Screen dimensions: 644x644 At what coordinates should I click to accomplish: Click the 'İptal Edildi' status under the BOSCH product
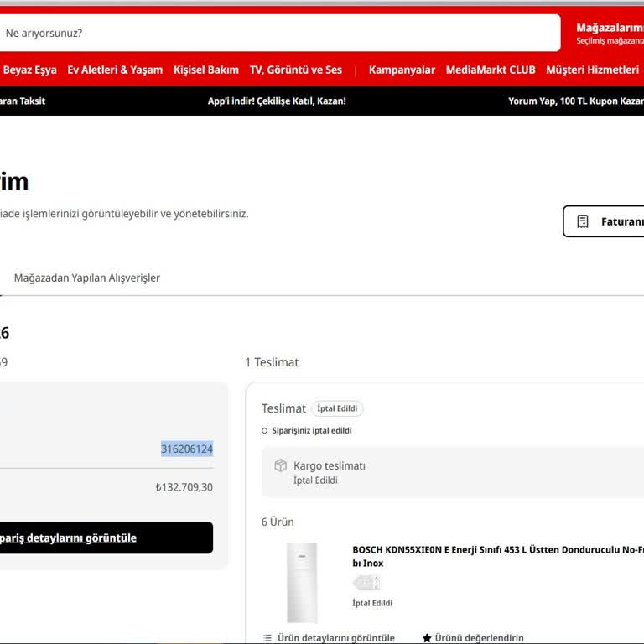coord(372,603)
